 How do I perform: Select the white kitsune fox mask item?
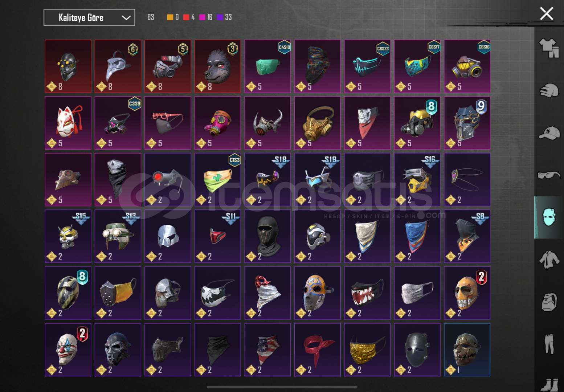(68, 123)
